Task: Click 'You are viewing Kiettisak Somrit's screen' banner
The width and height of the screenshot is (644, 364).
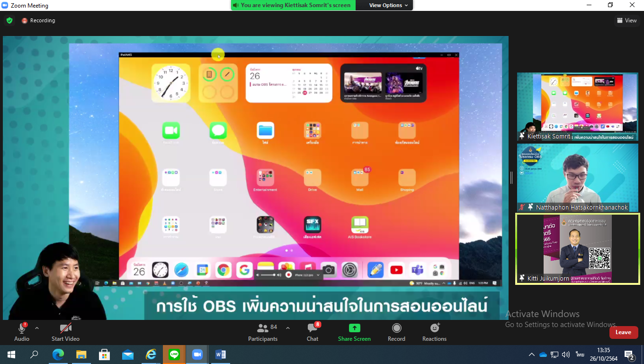Action: 294,5
